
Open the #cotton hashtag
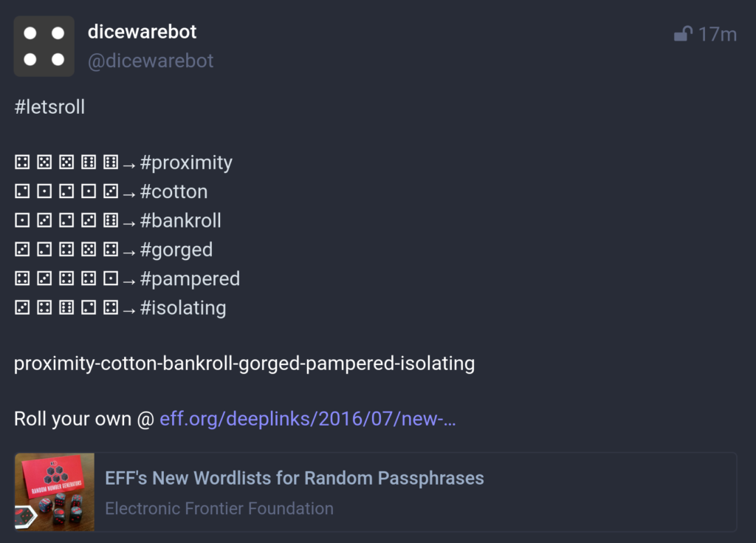[x=173, y=191]
